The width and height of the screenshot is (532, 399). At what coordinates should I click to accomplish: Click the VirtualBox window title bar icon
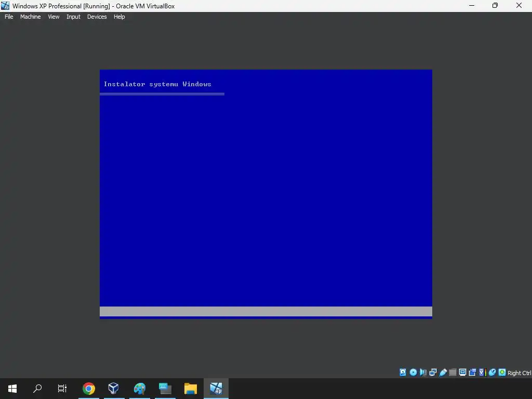(5, 5)
